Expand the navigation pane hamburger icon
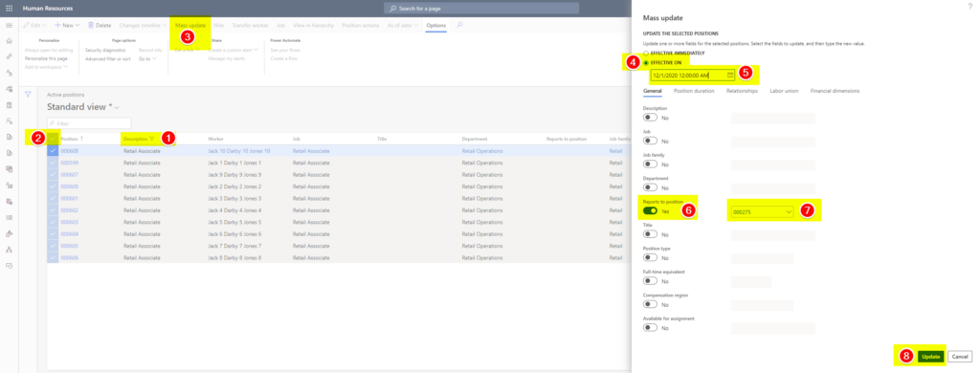980x373 pixels. pyautogui.click(x=9, y=25)
